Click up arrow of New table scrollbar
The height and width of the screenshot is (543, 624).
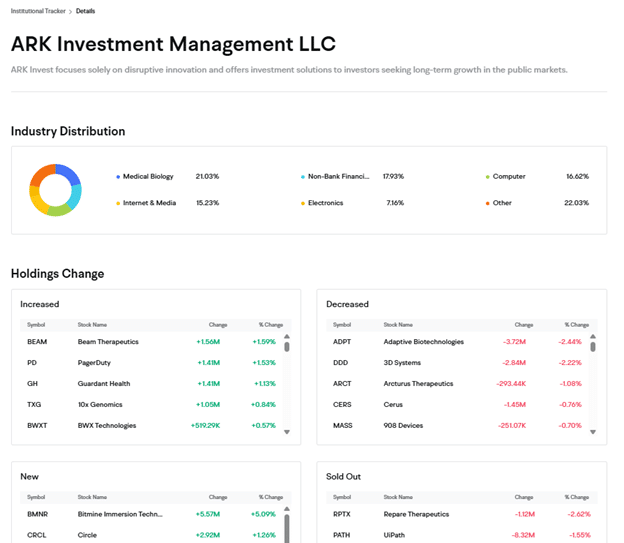(287, 509)
